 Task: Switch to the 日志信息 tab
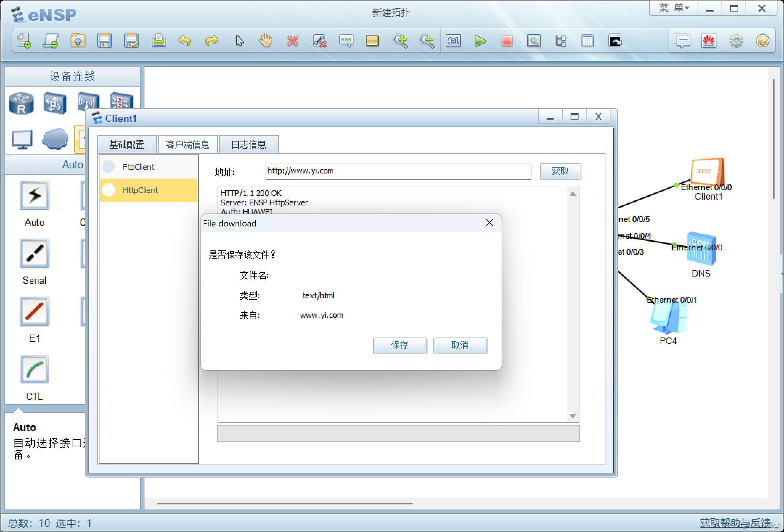[249, 144]
